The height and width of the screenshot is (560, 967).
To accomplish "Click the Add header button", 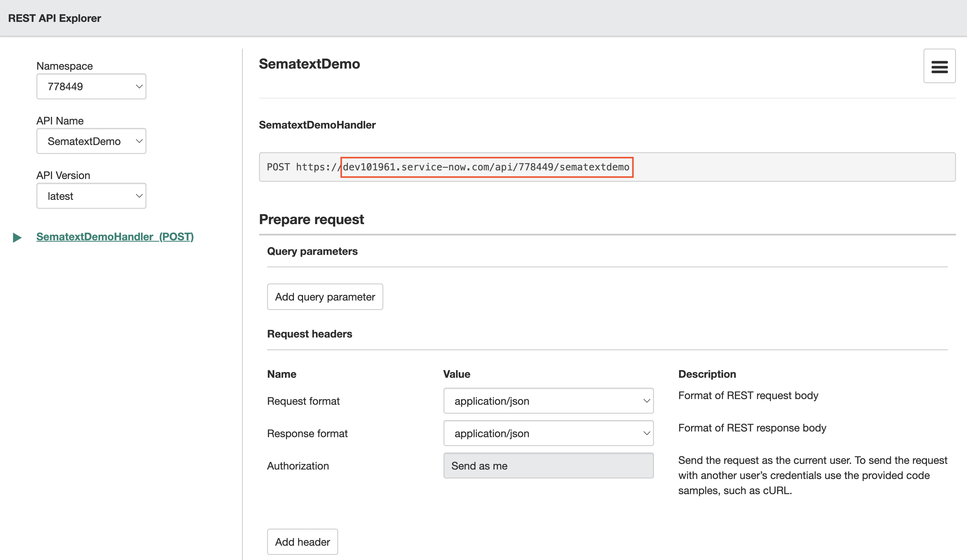I will (x=301, y=541).
